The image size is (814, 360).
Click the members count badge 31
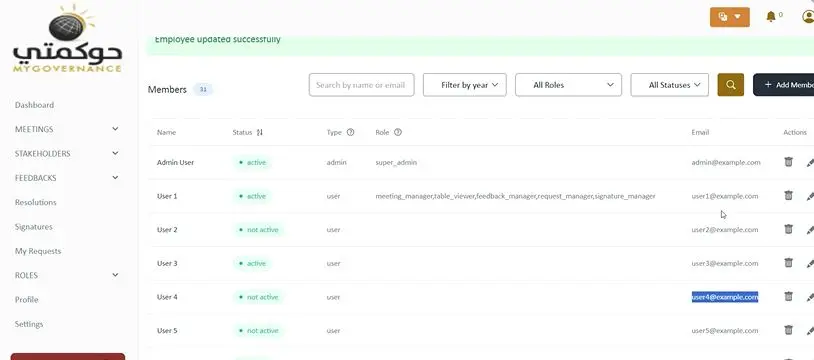[x=203, y=89]
